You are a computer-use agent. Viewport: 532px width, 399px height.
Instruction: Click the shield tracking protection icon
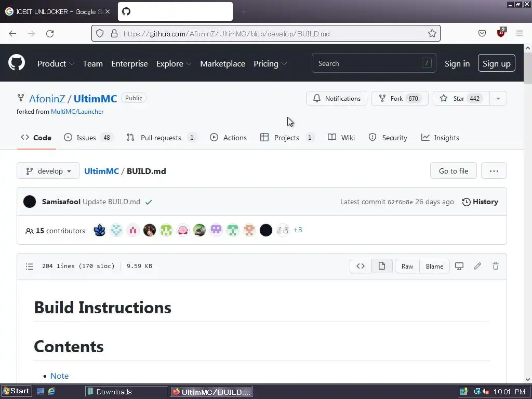pyautogui.click(x=99, y=33)
